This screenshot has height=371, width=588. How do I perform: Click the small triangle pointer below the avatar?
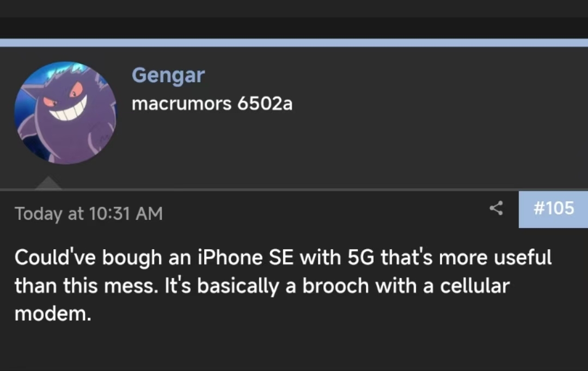(x=48, y=183)
